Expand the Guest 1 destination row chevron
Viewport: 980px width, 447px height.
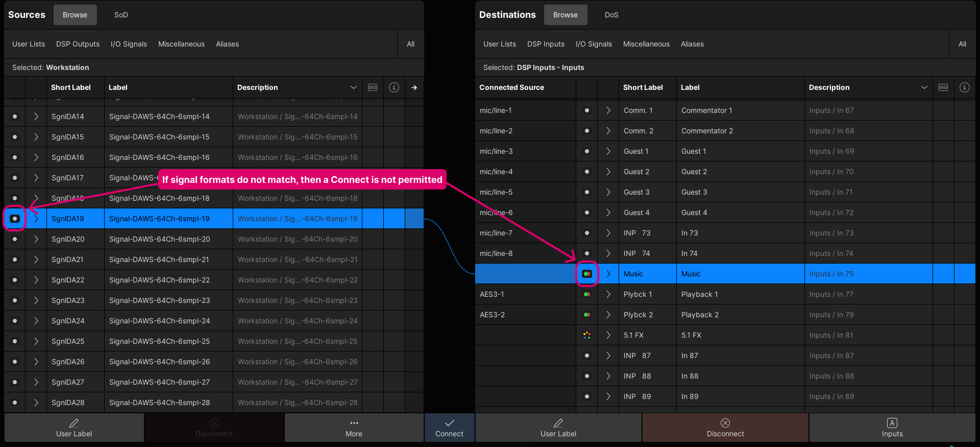pyautogui.click(x=608, y=151)
